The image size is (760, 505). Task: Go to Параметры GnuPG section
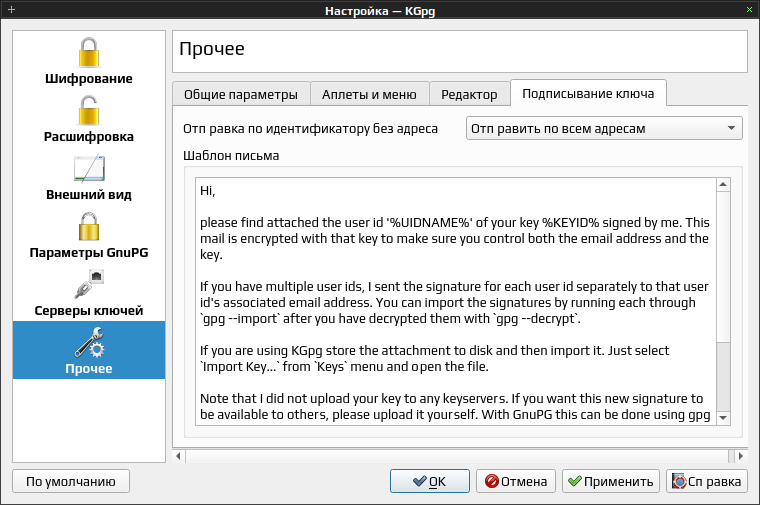(89, 235)
